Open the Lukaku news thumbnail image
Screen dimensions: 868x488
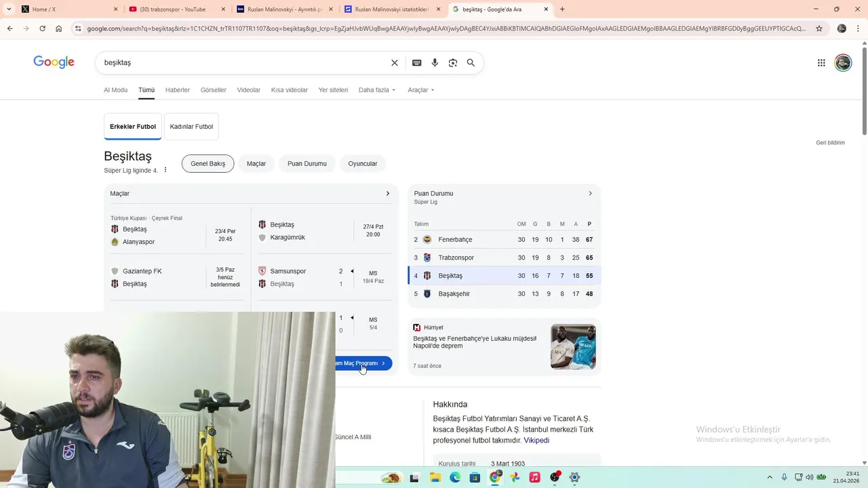click(573, 346)
